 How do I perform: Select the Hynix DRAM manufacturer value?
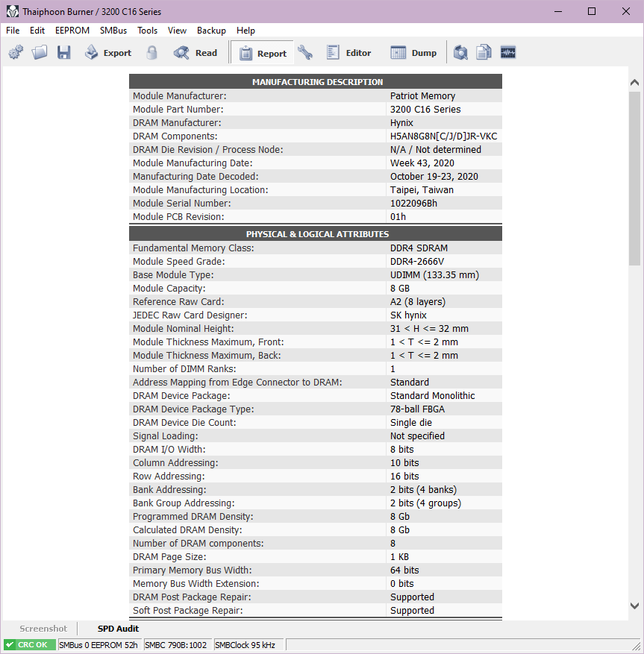coord(401,122)
